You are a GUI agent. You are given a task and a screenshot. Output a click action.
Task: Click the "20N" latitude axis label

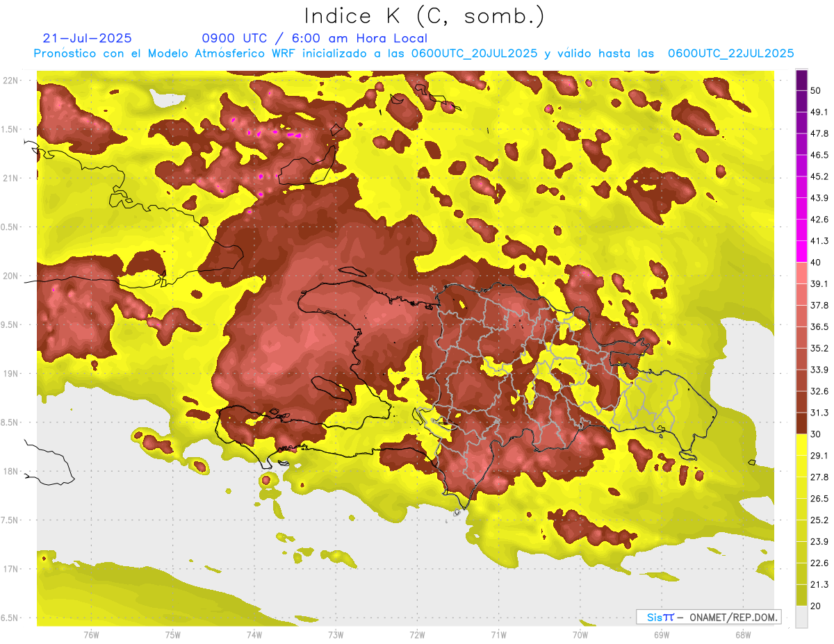click(x=11, y=276)
